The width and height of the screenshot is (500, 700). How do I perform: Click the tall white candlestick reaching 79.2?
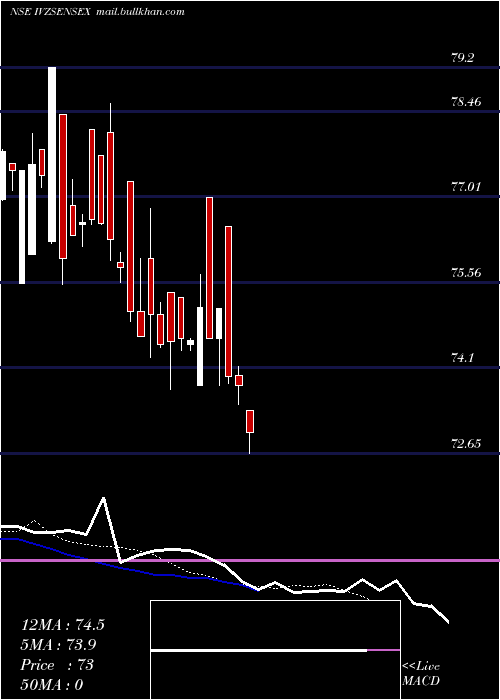[x=52, y=154]
